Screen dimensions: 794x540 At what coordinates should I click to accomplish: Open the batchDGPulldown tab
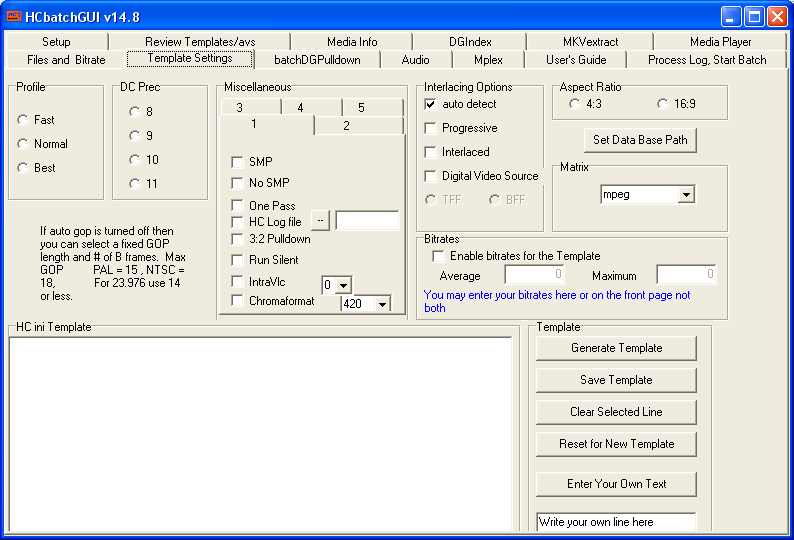[x=317, y=60]
